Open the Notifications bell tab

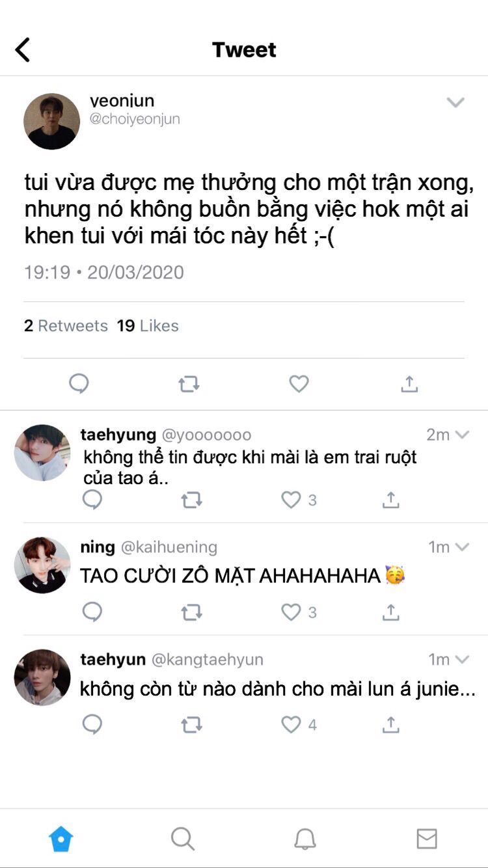305,839
